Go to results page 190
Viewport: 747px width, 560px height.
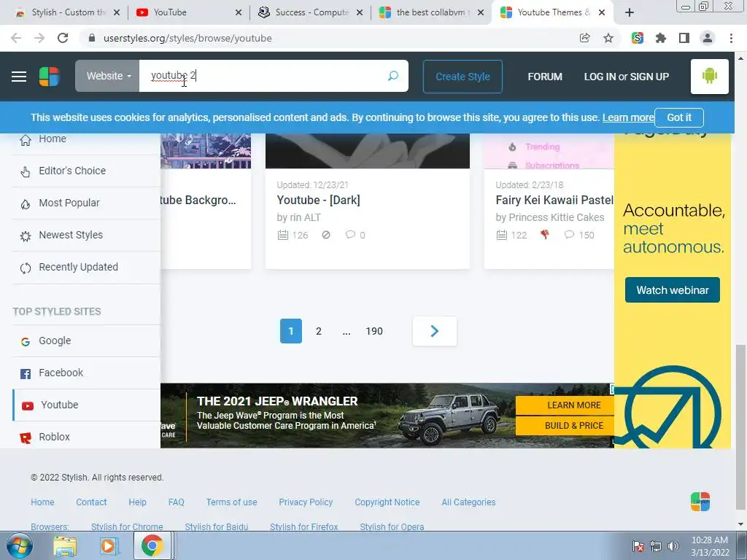pyautogui.click(x=374, y=331)
